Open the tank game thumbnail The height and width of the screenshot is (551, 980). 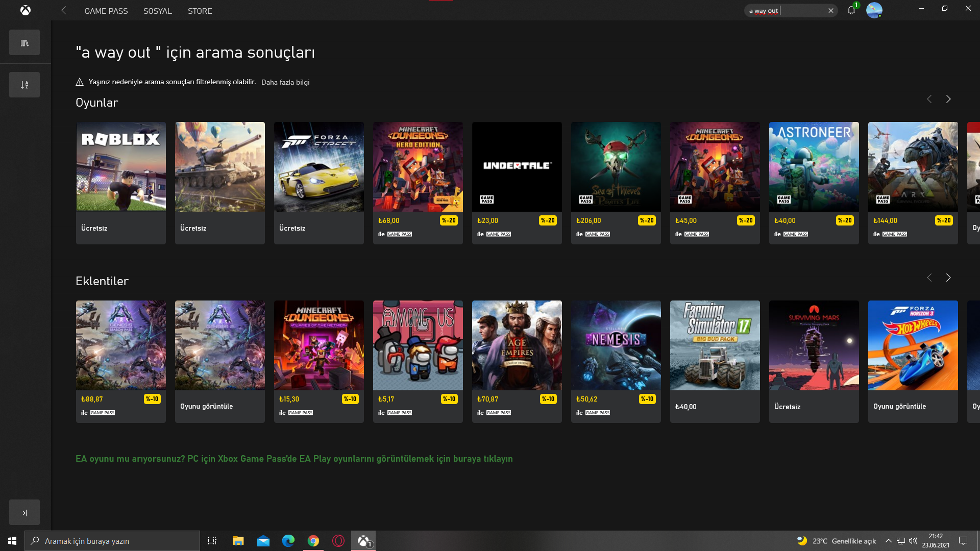pyautogui.click(x=220, y=166)
